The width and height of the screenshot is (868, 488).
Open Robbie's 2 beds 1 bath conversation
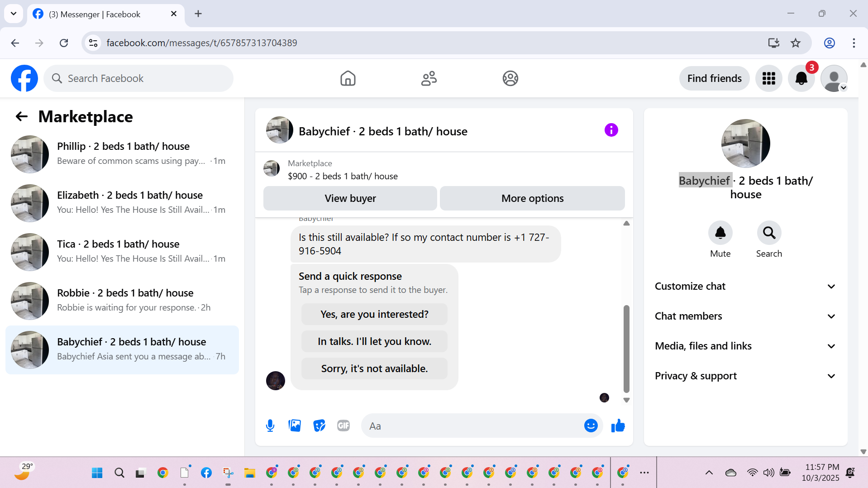[122, 301]
